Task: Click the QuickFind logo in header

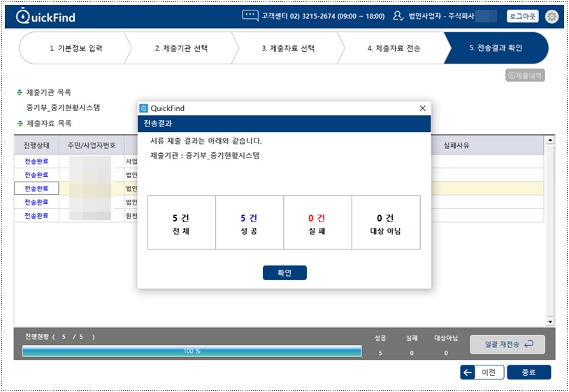Action: click(x=45, y=16)
